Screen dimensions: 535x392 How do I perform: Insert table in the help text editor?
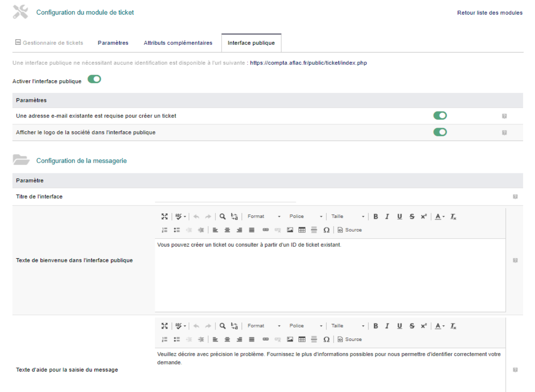(302, 339)
